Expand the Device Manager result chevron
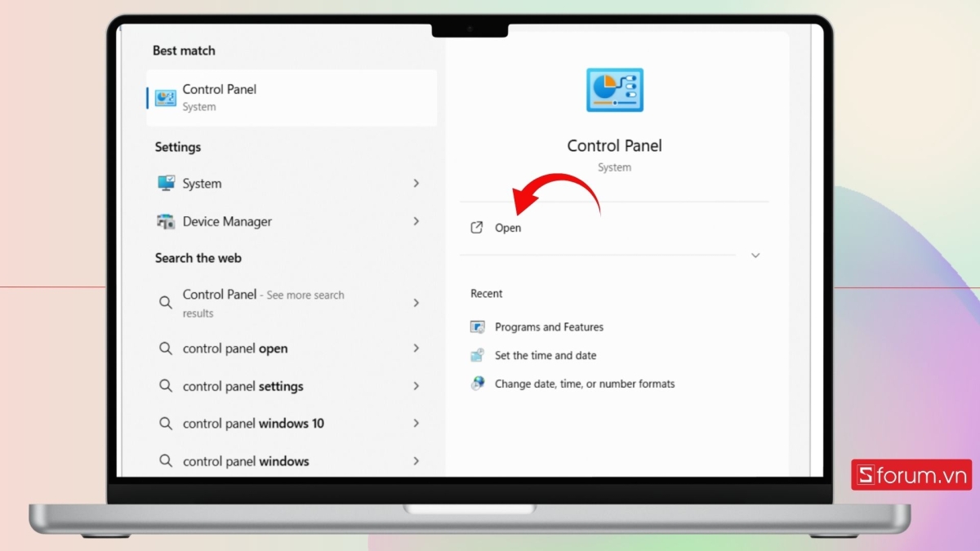Image resolution: width=980 pixels, height=551 pixels. tap(416, 221)
